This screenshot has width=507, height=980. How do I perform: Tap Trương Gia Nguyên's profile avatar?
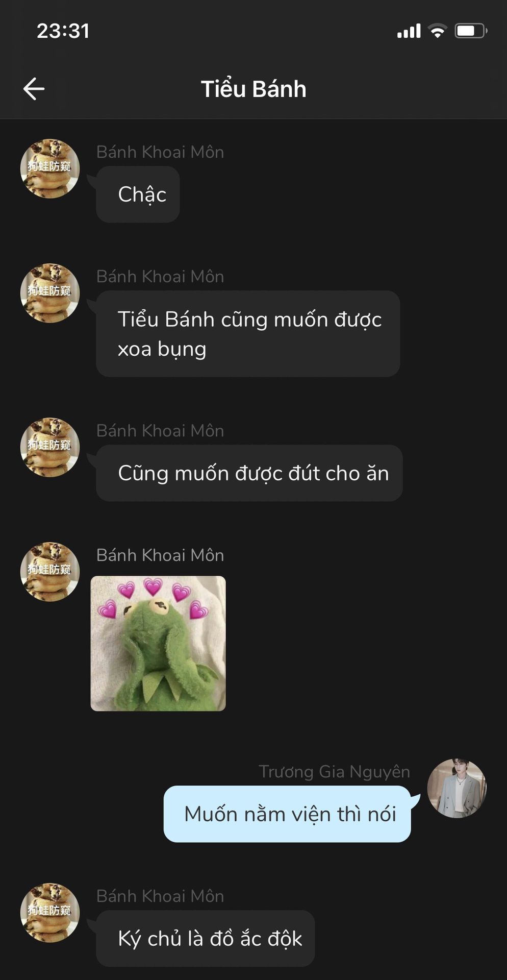tap(457, 788)
